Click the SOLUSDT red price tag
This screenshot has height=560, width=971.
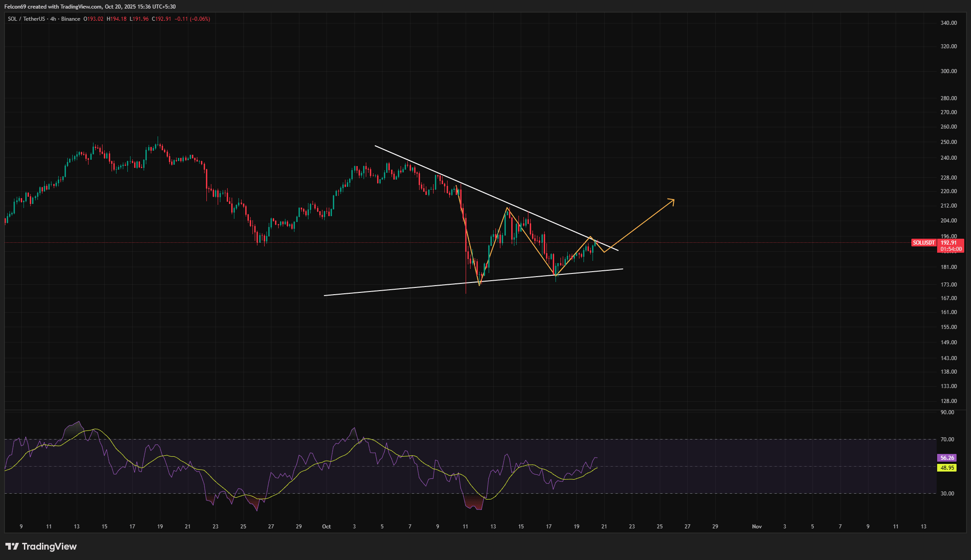923,243
